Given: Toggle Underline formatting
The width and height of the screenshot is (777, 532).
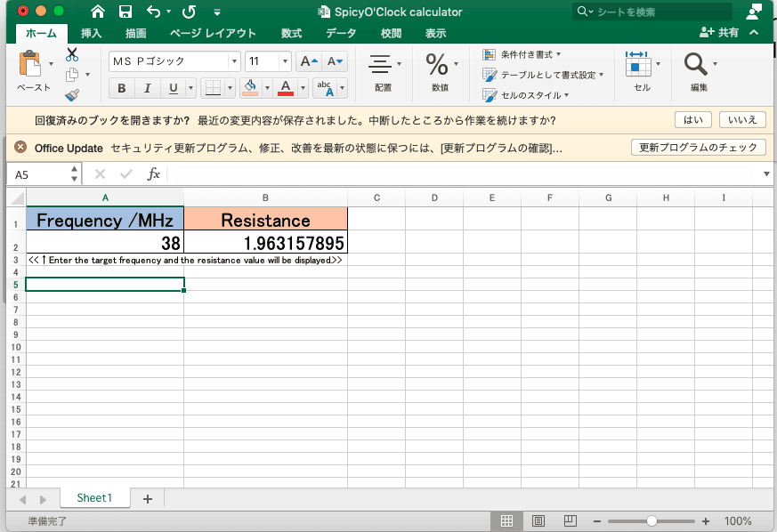Looking at the screenshot, I should (173, 88).
